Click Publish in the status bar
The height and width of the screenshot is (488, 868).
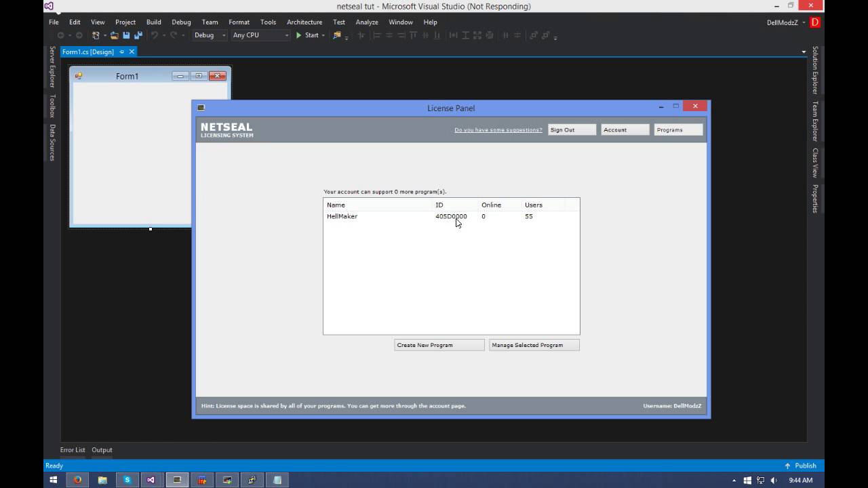[800, 466]
